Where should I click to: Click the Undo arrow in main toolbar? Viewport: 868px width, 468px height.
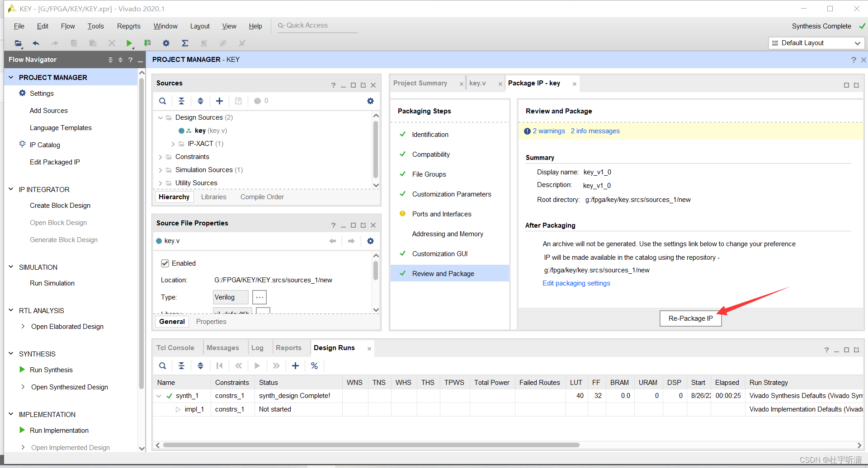coord(36,43)
